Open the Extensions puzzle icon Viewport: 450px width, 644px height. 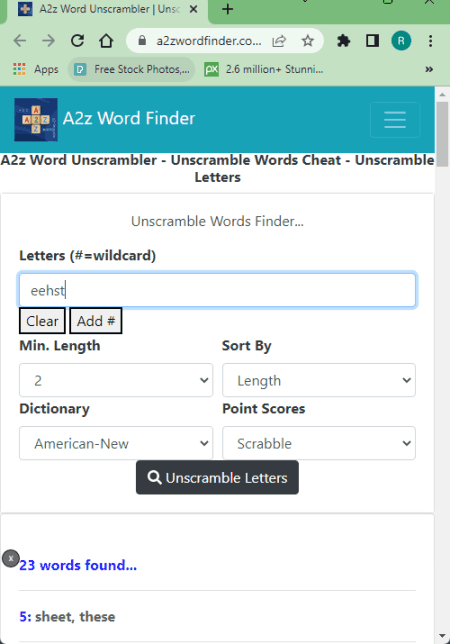coord(343,41)
